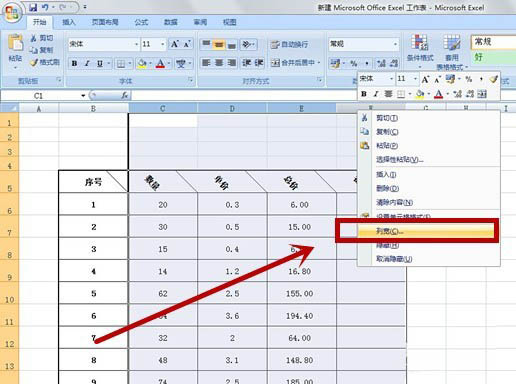This screenshot has height=384, width=516.
Task: Switch to the 页面布局 ribbon tab
Action: pyautogui.click(x=105, y=22)
